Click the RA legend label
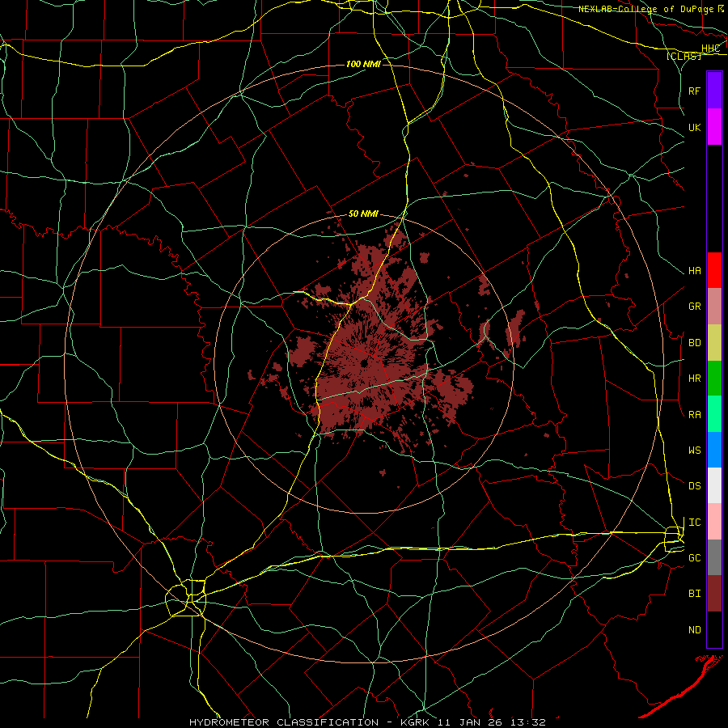This screenshot has height=728, width=728. point(694,415)
